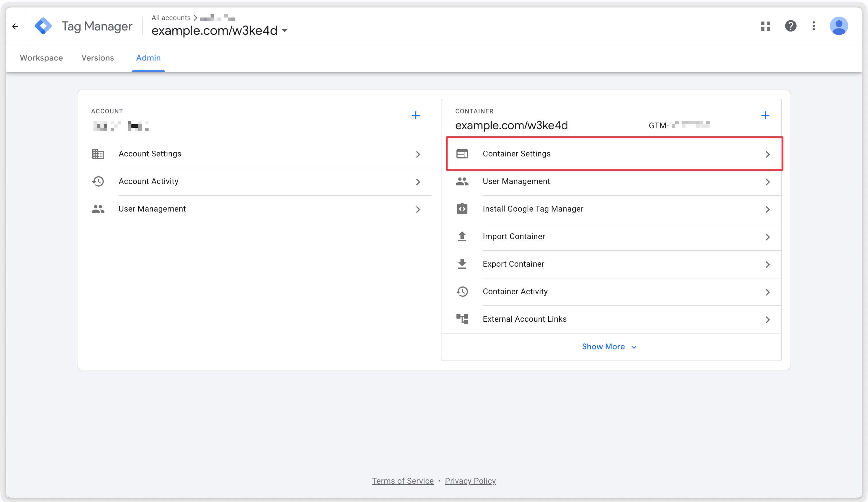
Task: Click the Account Settings building icon
Action: click(x=98, y=154)
